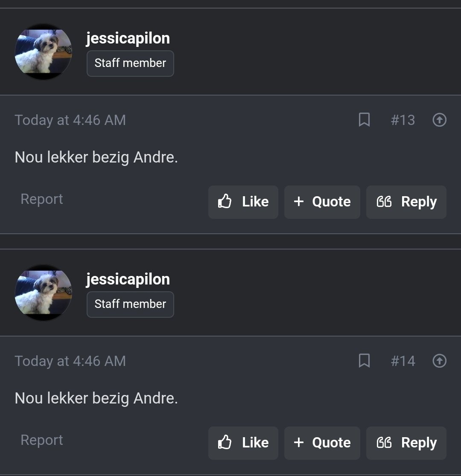This screenshot has width=461, height=476.
Task: Report post #13
Action: click(42, 199)
